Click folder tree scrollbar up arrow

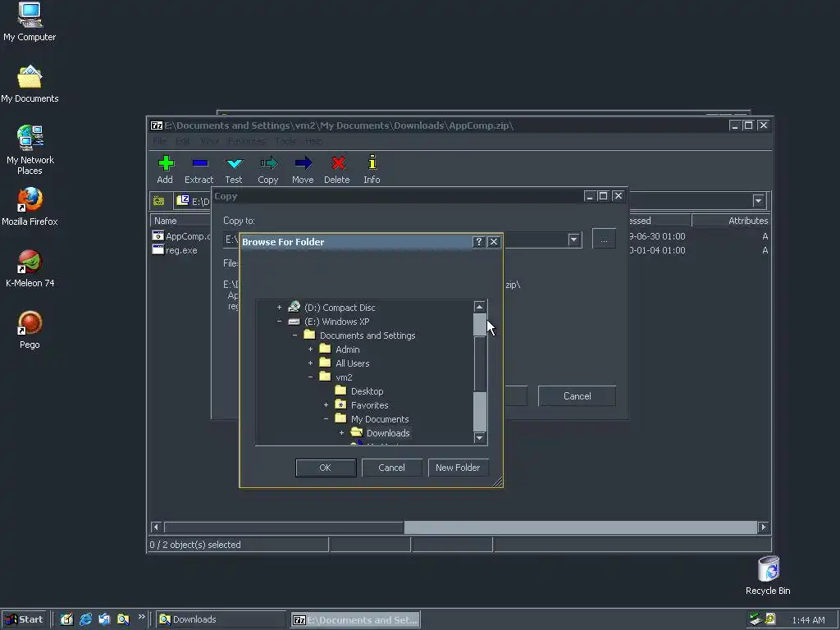click(479, 307)
